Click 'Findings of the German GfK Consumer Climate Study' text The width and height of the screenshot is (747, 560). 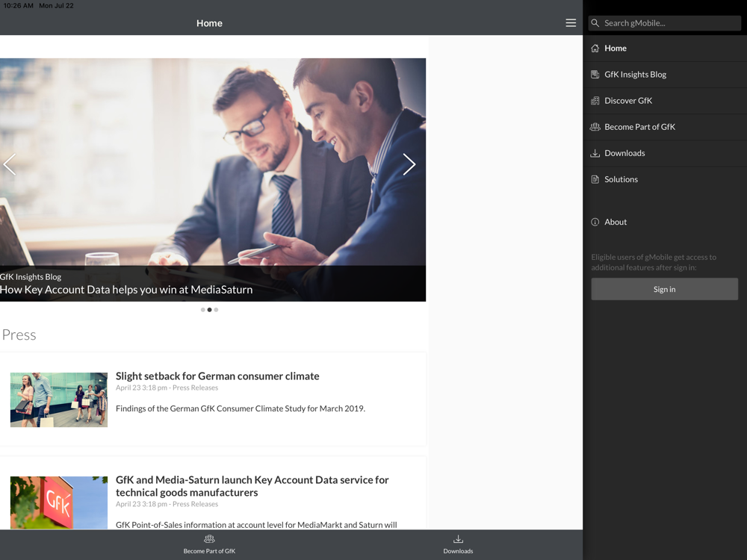(241, 408)
